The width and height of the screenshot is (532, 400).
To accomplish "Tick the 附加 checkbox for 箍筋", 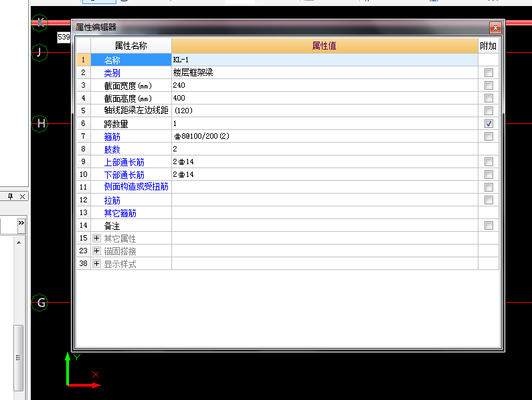I will (x=489, y=136).
